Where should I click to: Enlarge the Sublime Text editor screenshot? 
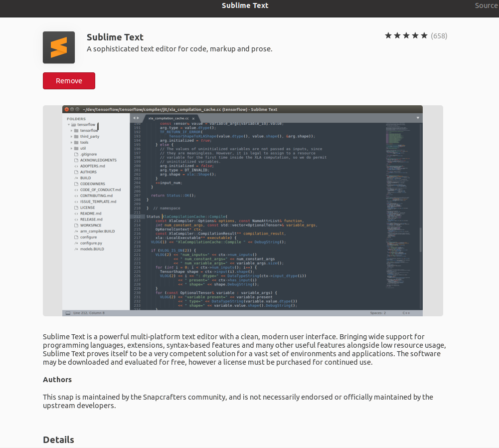click(x=243, y=211)
